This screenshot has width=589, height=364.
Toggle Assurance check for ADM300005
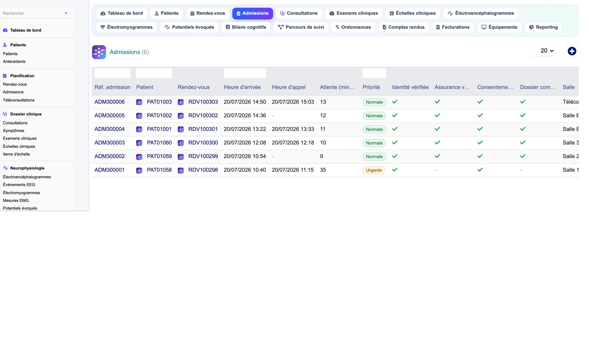[437, 115]
